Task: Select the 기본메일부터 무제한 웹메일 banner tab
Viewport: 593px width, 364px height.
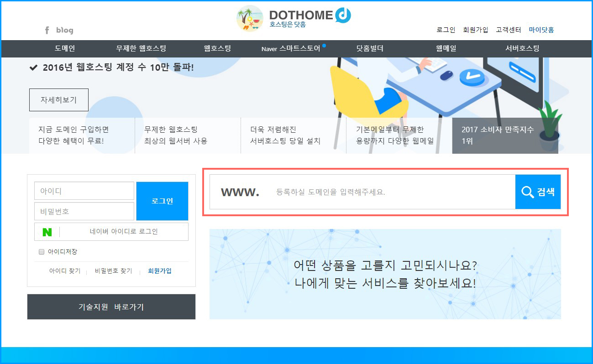Action: (399, 135)
